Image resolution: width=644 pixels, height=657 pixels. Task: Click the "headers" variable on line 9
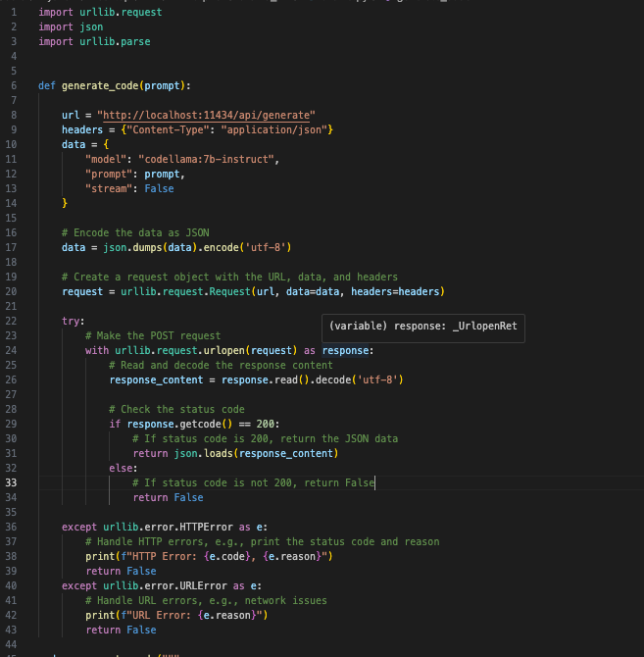click(x=82, y=129)
